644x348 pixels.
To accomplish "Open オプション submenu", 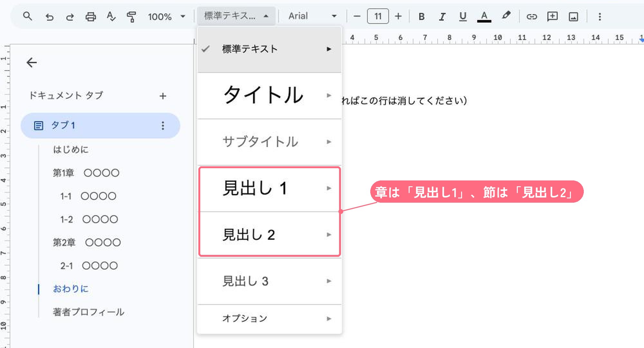I will 270,319.
